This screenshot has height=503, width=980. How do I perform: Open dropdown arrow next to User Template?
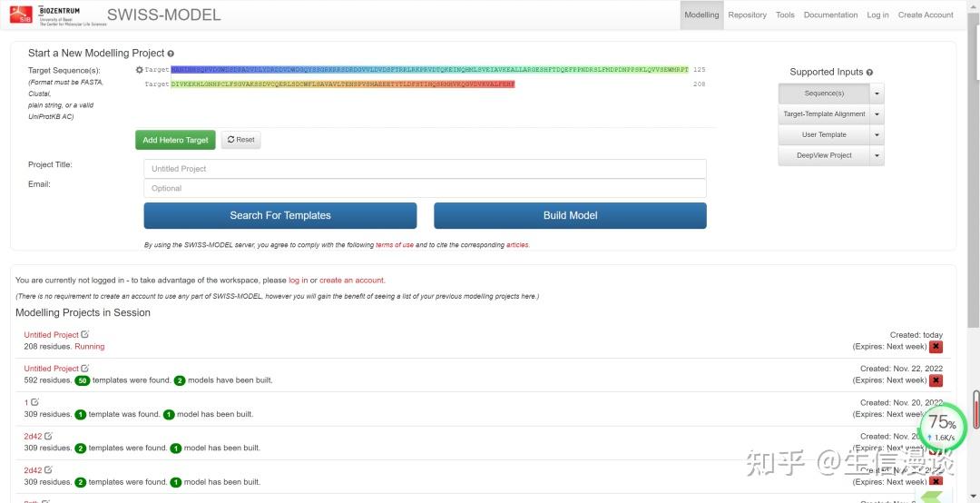tap(877, 134)
